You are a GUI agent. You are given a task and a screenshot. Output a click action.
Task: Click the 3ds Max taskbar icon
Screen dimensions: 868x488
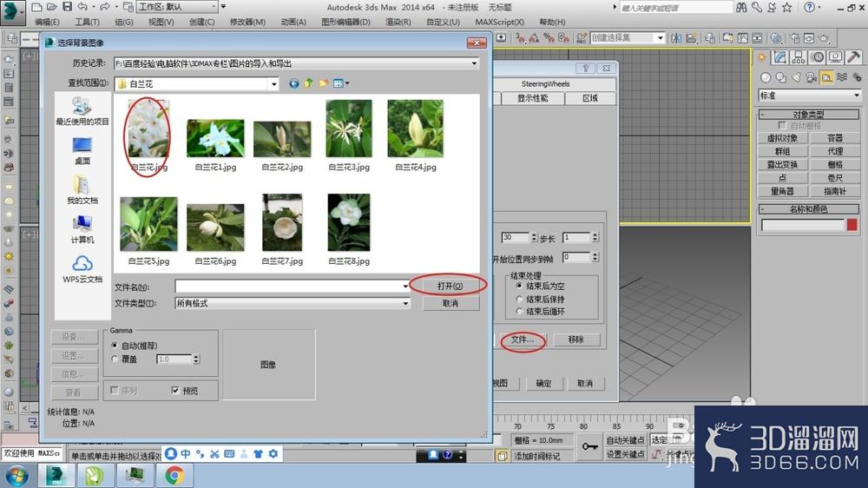tap(56, 475)
